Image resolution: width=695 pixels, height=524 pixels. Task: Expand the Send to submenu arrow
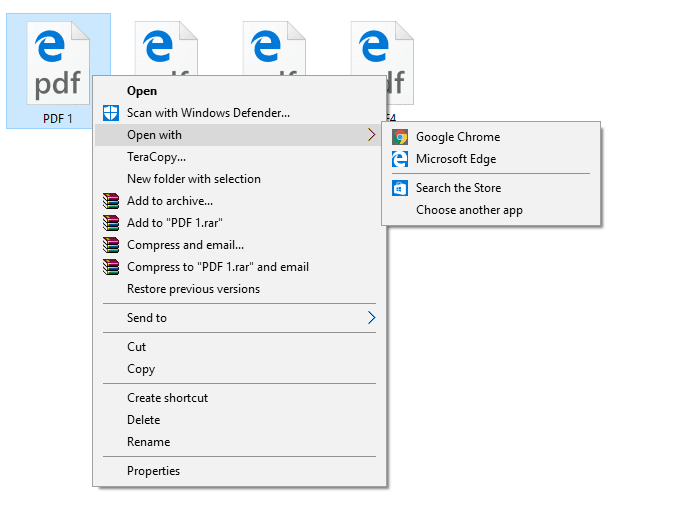371,318
